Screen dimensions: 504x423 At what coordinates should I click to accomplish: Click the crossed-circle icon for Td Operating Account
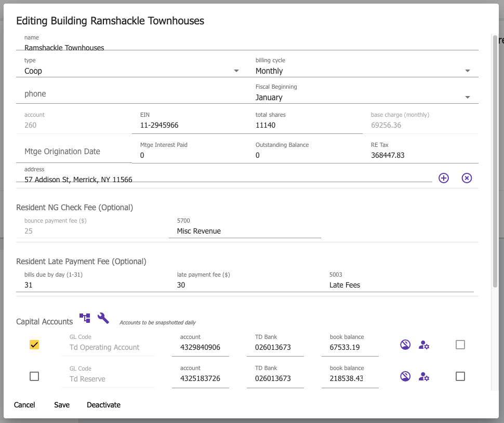(x=405, y=345)
